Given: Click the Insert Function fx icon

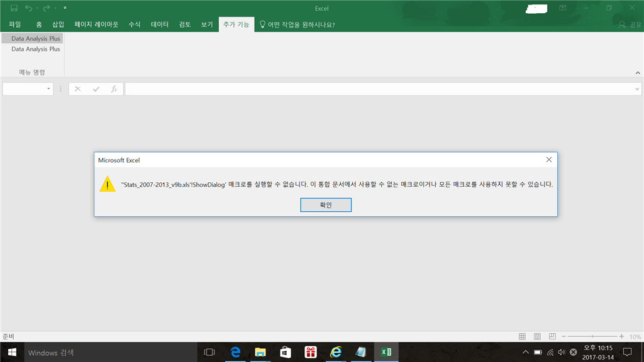Looking at the screenshot, I should point(114,89).
